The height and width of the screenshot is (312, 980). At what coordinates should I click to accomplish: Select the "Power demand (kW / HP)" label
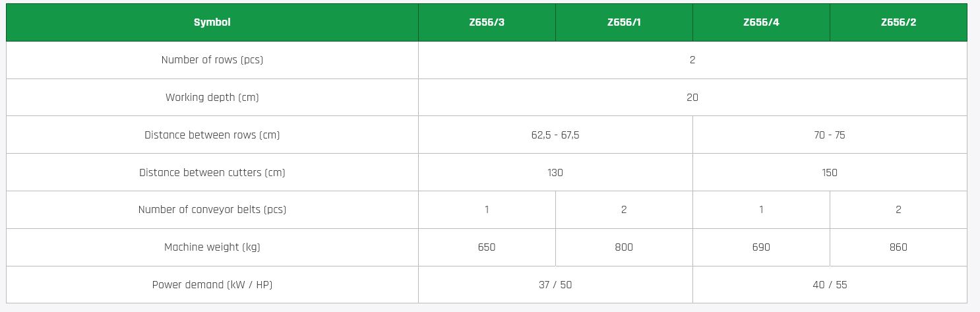tap(212, 285)
